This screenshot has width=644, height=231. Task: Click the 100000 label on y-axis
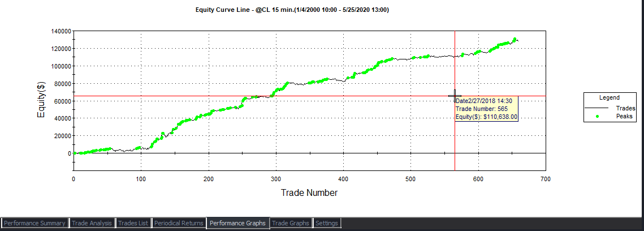click(58, 66)
